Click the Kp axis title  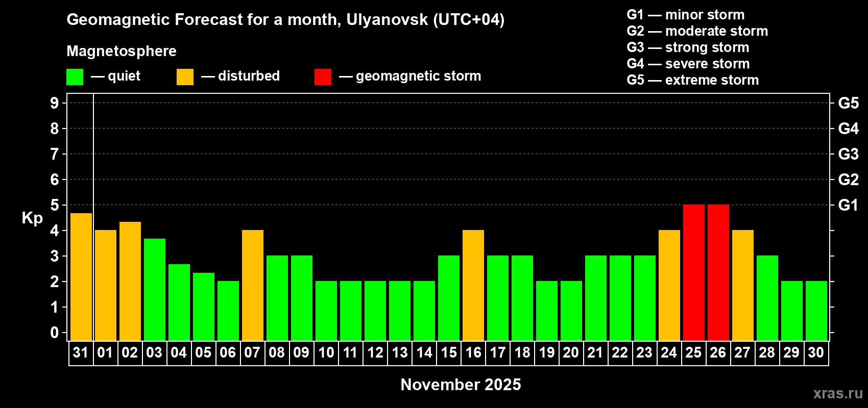tap(32, 218)
